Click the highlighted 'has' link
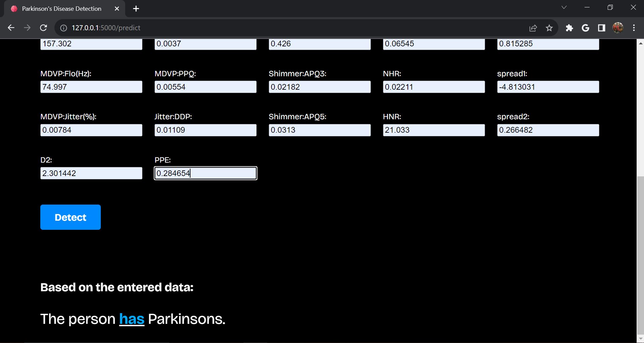 132,319
